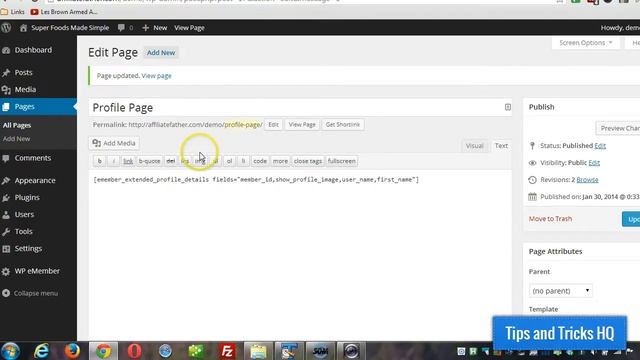Viewport: 640px width, 360px height.
Task: Move the page to Trash
Action: (550, 219)
